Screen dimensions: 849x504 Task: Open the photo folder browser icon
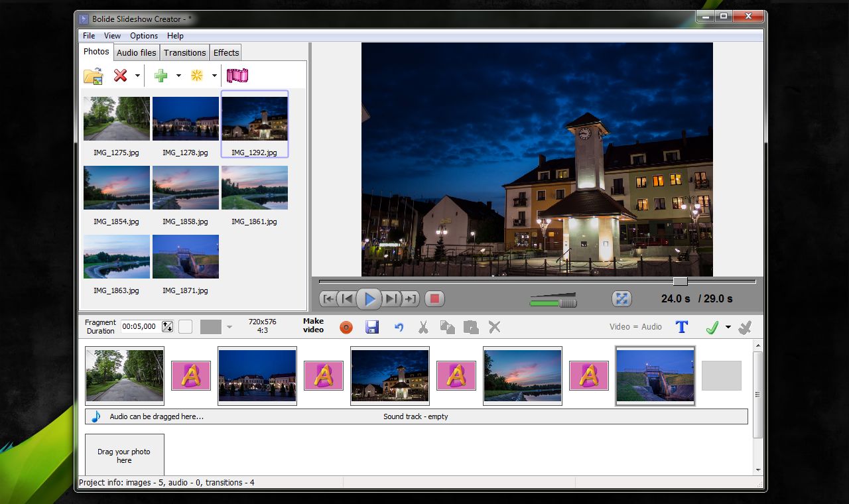pyautogui.click(x=94, y=75)
